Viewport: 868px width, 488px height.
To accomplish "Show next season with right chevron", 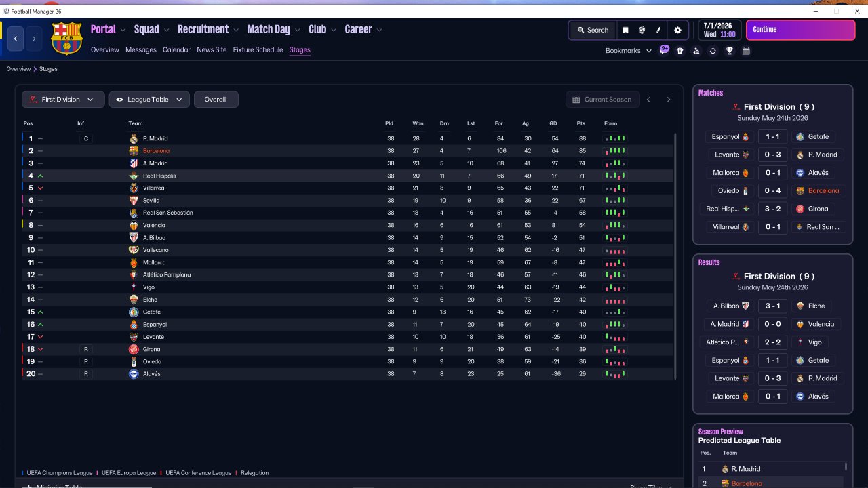I will pos(668,100).
